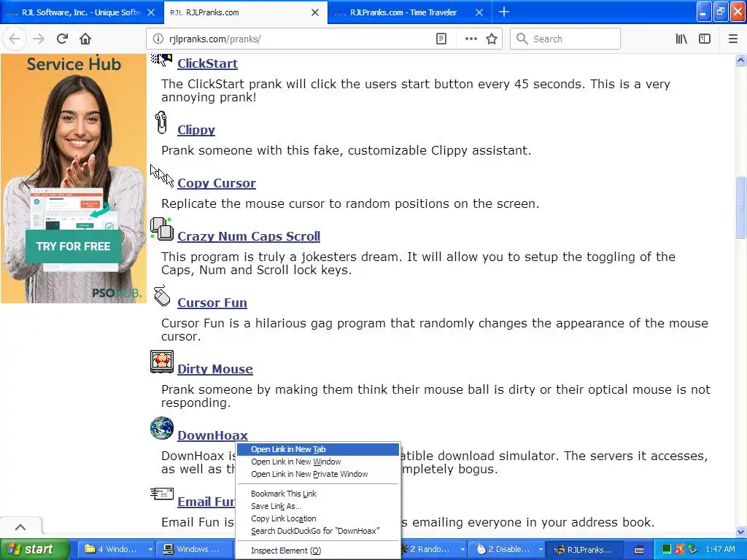The width and height of the screenshot is (747, 560).
Task: Open the Firefox home page
Action: (x=85, y=39)
